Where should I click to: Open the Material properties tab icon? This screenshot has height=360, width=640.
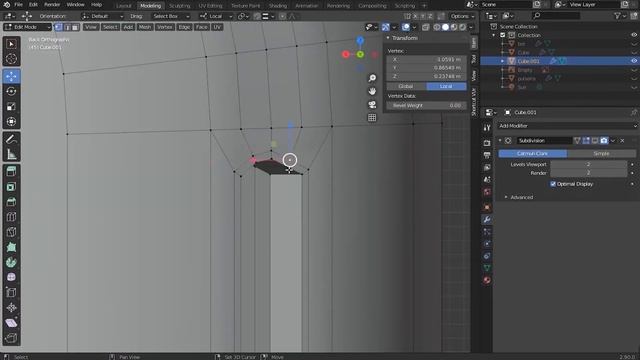(x=487, y=280)
